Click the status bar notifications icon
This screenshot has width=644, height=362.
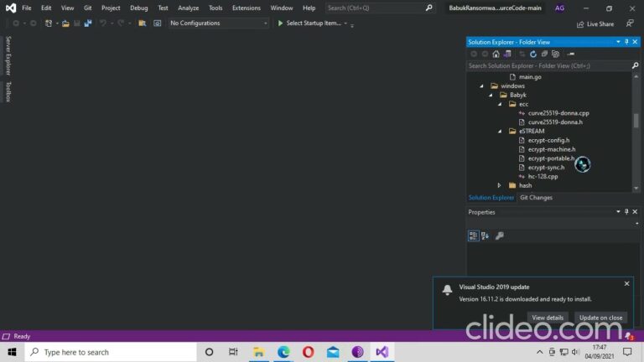coord(629,336)
